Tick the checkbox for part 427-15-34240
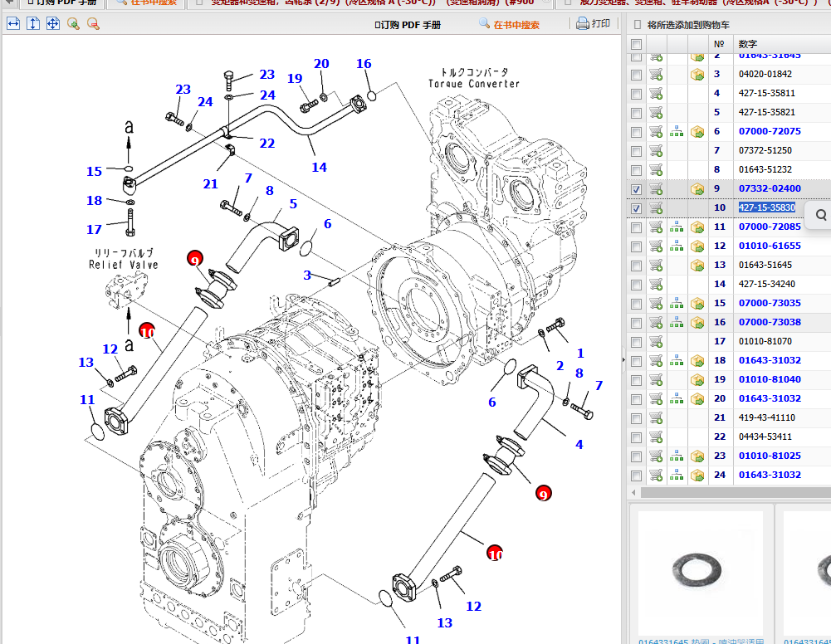The height and width of the screenshot is (644, 831). pyautogui.click(x=637, y=285)
